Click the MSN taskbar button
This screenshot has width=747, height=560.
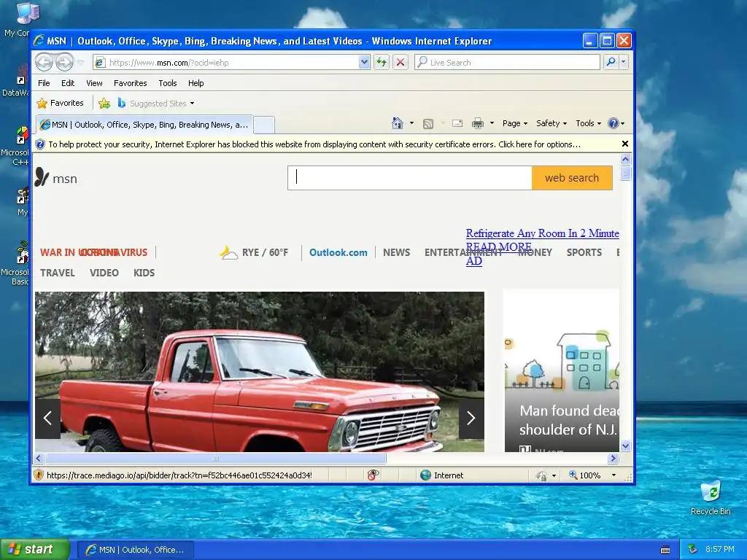pyautogui.click(x=135, y=550)
